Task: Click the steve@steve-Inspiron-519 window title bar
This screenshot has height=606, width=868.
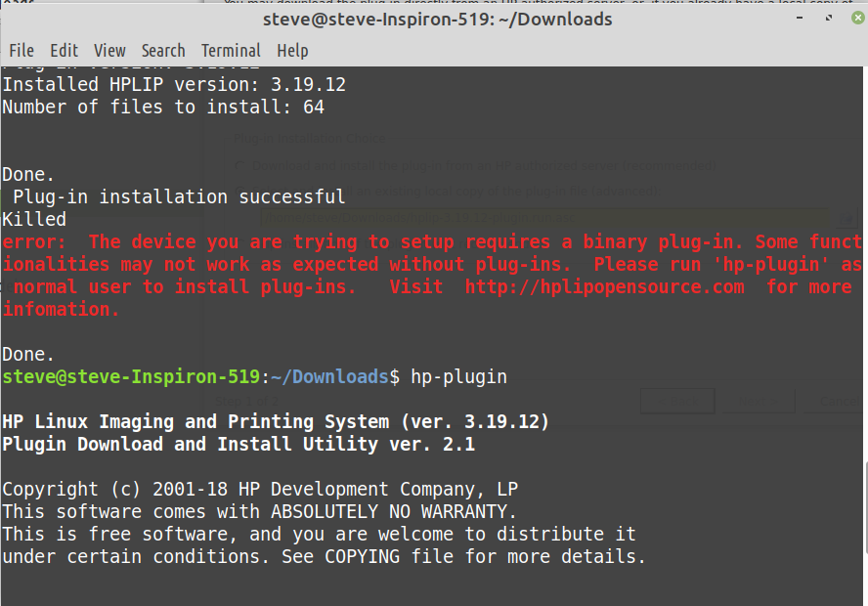Action: point(438,19)
